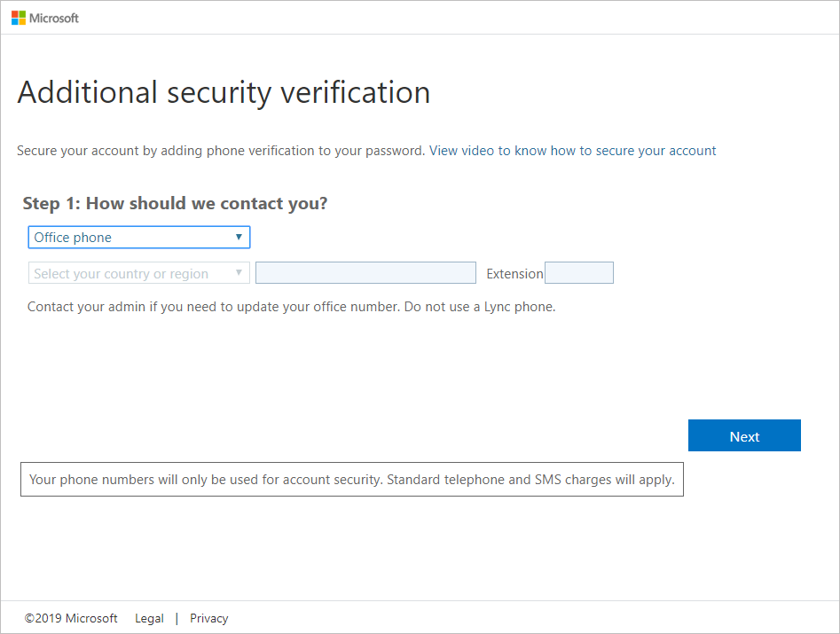Click the Microsoft four-square logo
The image size is (840, 634).
[18, 18]
